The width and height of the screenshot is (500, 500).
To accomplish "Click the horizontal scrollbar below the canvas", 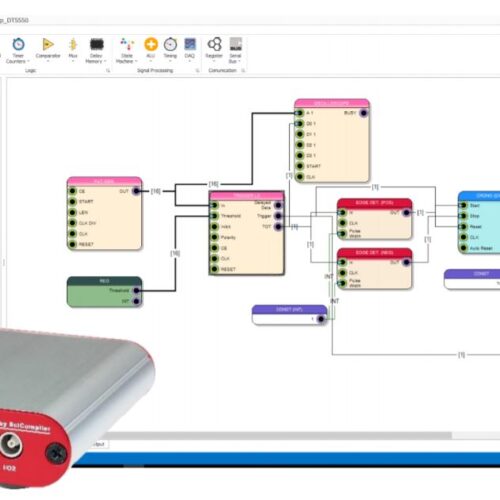I will click(x=280, y=435).
